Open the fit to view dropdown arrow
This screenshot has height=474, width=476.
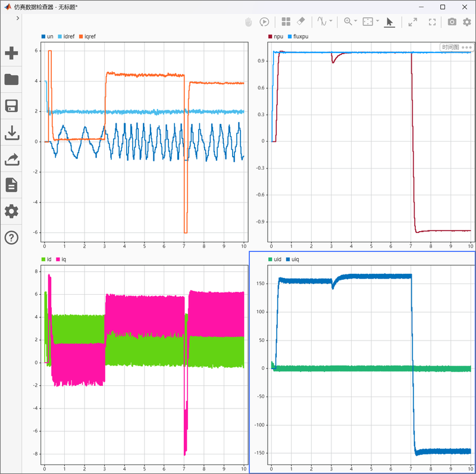378,21
